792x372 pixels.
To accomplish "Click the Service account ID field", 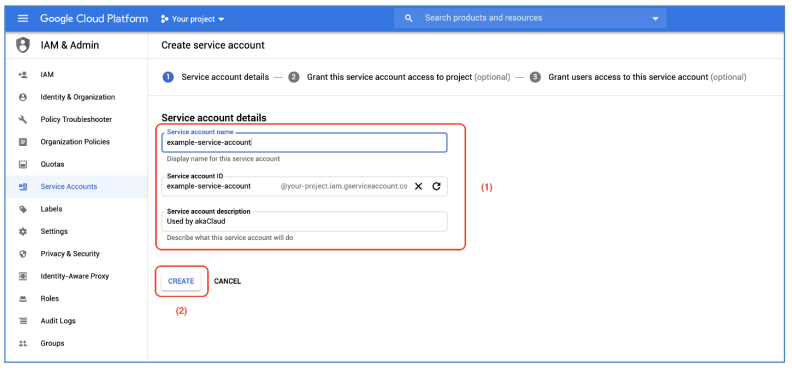I will (x=304, y=186).
